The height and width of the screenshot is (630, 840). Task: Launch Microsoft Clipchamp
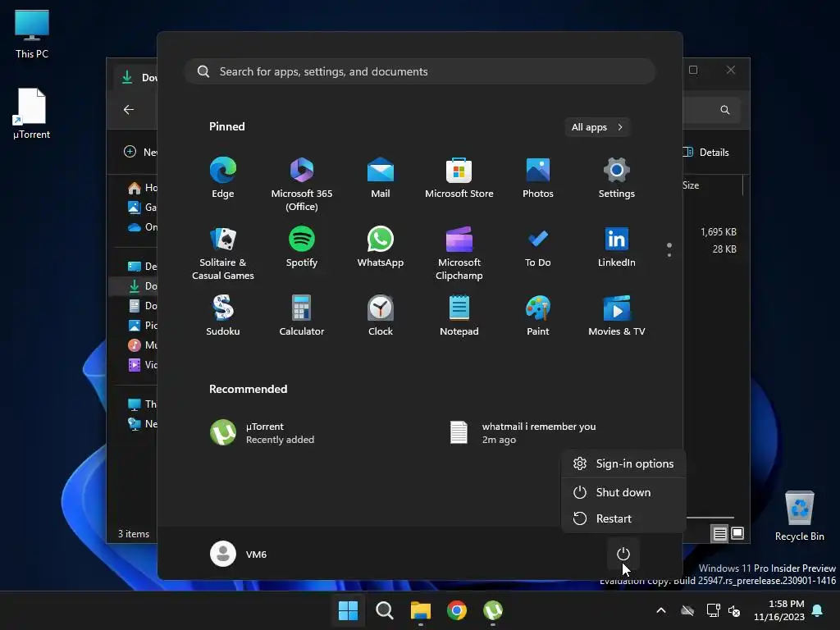click(x=459, y=253)
